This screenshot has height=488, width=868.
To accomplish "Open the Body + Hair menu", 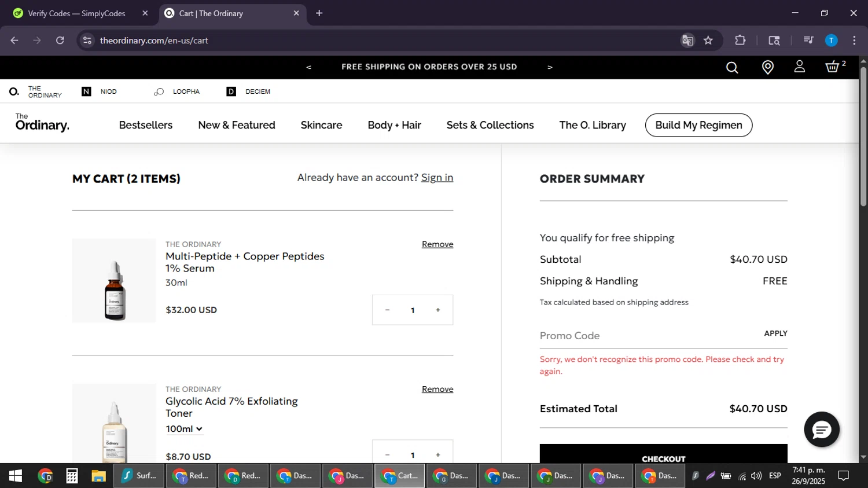I will point(395,125).
